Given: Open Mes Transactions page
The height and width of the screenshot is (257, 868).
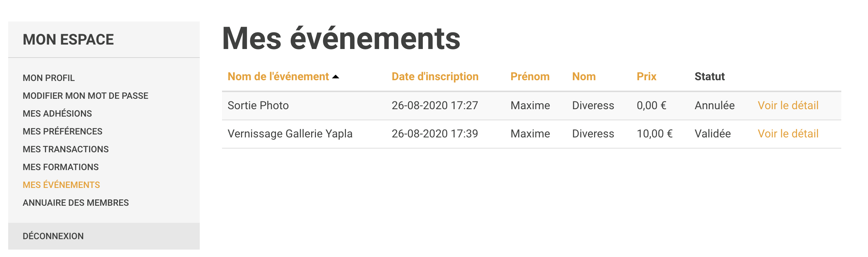Looking at the screenshot, I should click(x=66, y=149).
